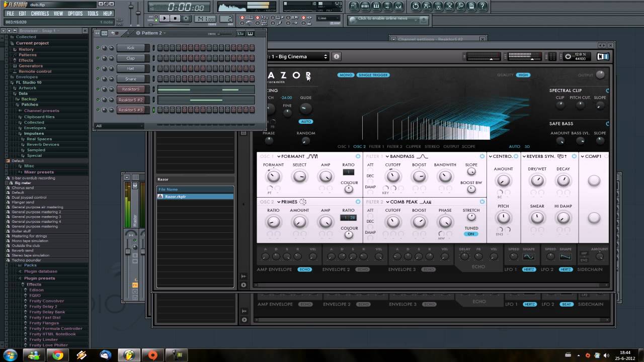Arm the transport Record button

tap(186, 18)
